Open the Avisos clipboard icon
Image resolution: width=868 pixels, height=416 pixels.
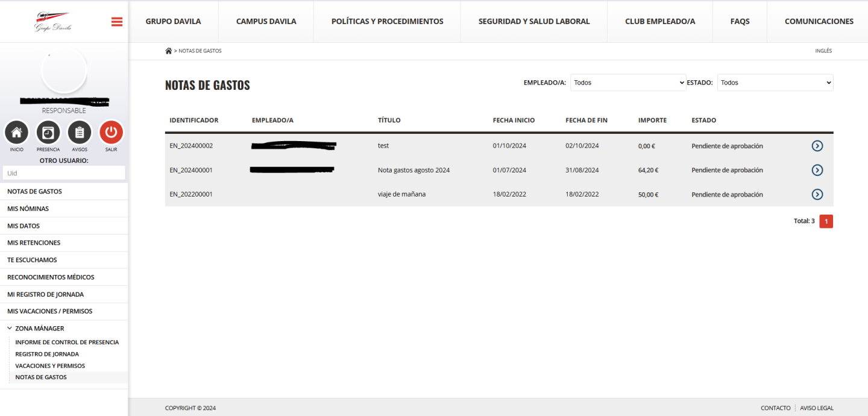tap(80, 133)
